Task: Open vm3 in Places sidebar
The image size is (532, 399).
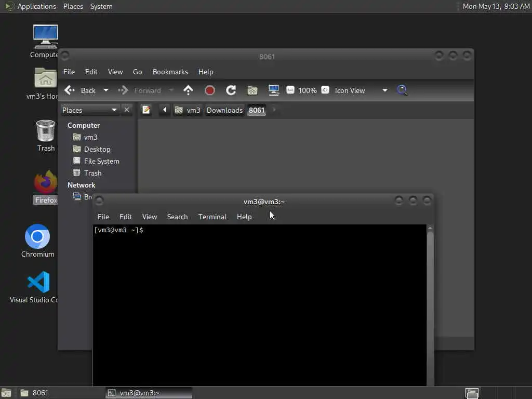Action: [x=90, y=137]
